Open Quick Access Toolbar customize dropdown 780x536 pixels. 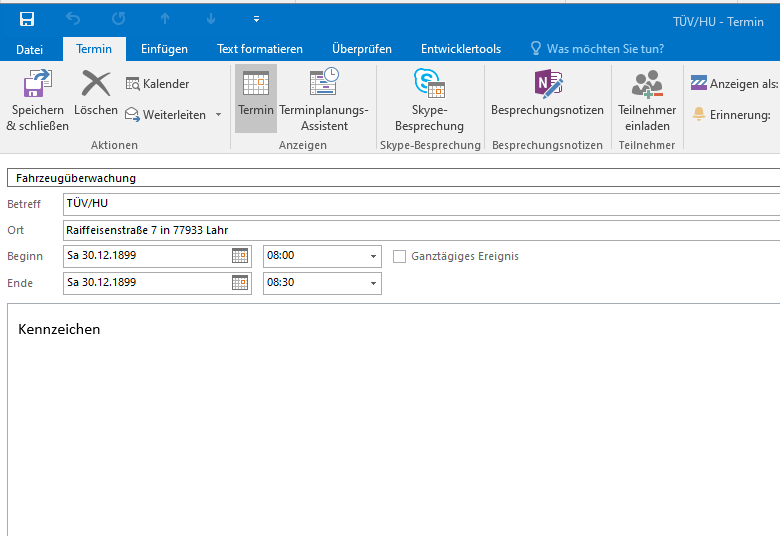[x=256, y=19]
